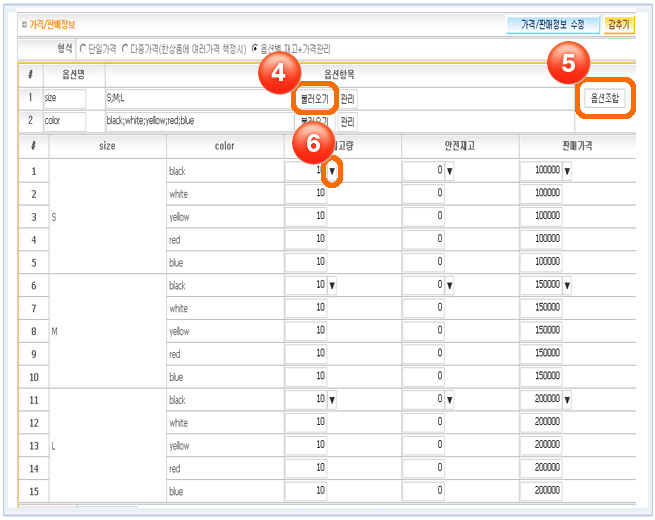
Task: Select the 단일가격 radio option
Action: 82,49
